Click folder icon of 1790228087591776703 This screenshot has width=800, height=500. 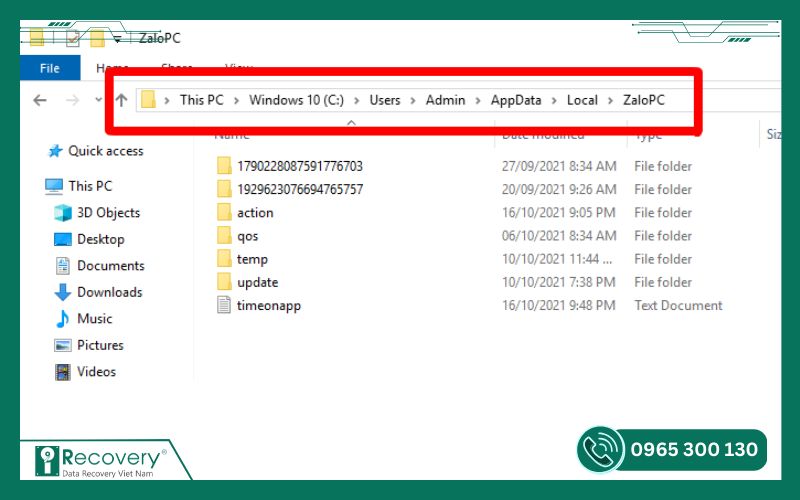(x=224, y=166)
